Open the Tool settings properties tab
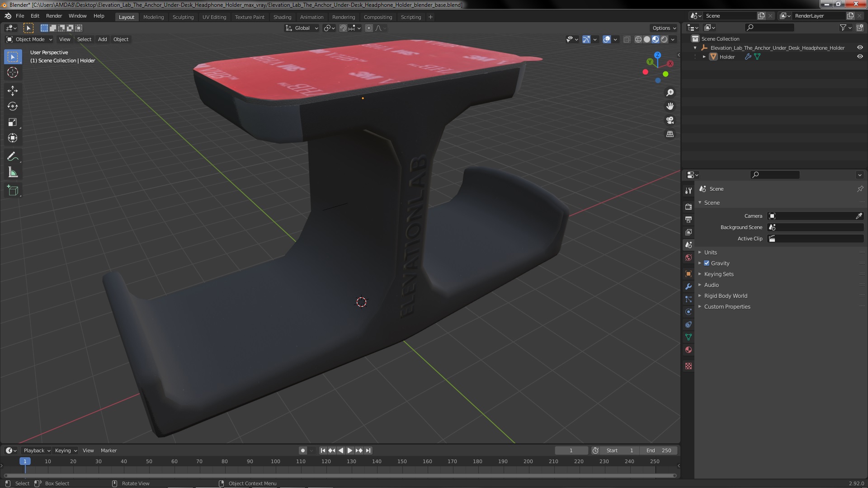Viewport: 868px width, 488px height. 689,191
